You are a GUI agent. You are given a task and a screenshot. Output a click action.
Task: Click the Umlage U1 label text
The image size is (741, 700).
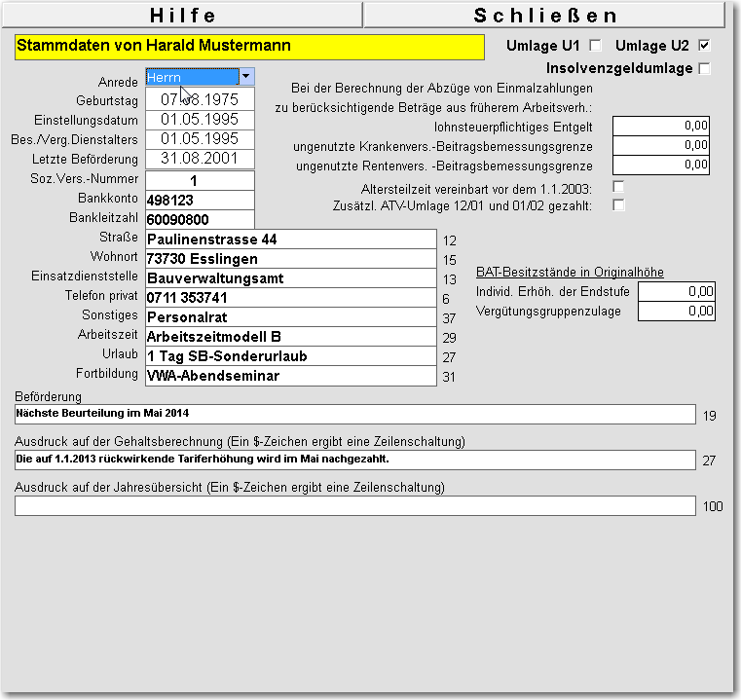click(543, 46)
